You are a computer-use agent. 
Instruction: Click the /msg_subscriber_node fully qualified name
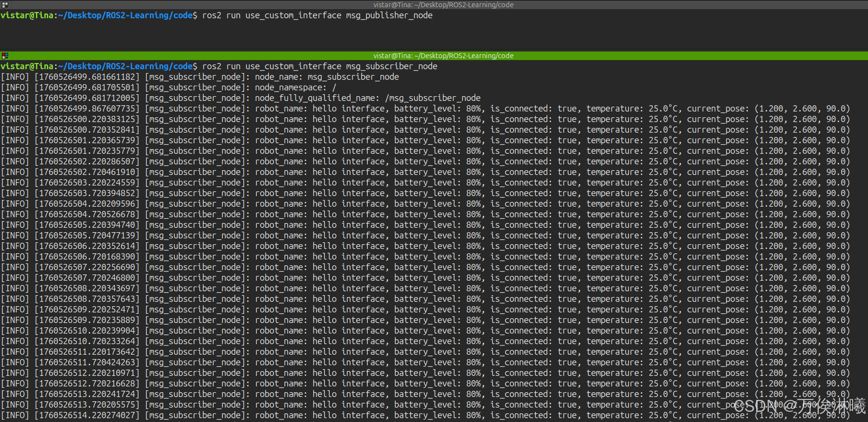(433, 98)
